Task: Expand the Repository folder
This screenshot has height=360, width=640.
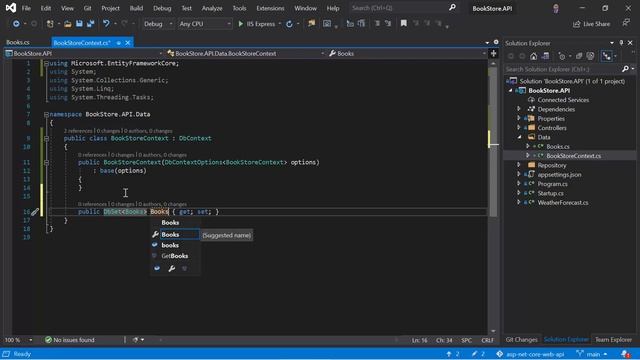Action: click(519, 165)
